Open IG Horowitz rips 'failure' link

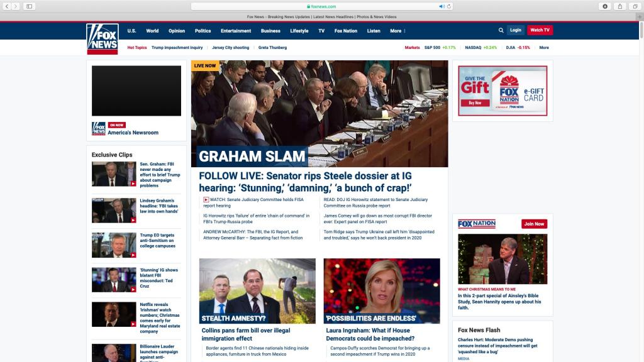click(257, 218)
